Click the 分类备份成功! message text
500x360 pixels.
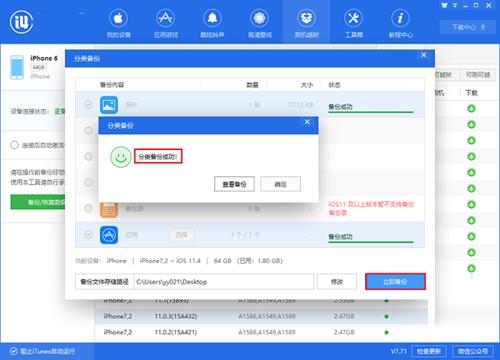tap(158, 157)
